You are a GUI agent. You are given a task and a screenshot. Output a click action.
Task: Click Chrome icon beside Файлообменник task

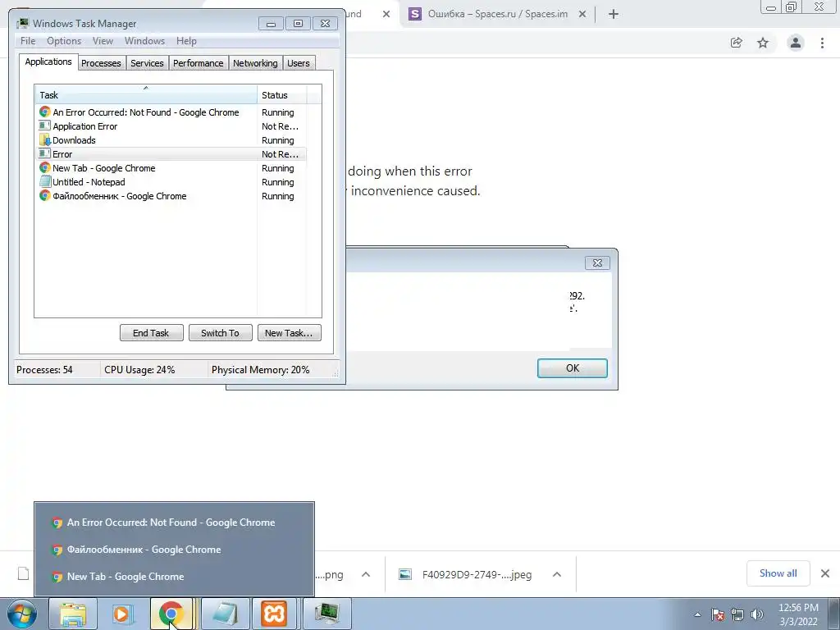(45, 195)
